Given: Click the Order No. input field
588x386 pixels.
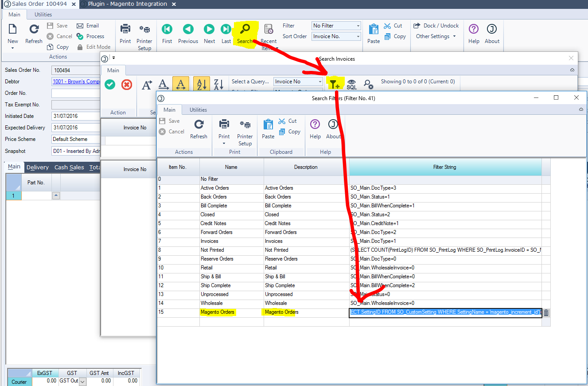Looking at the screenshot, I should [x=75, y=93].
